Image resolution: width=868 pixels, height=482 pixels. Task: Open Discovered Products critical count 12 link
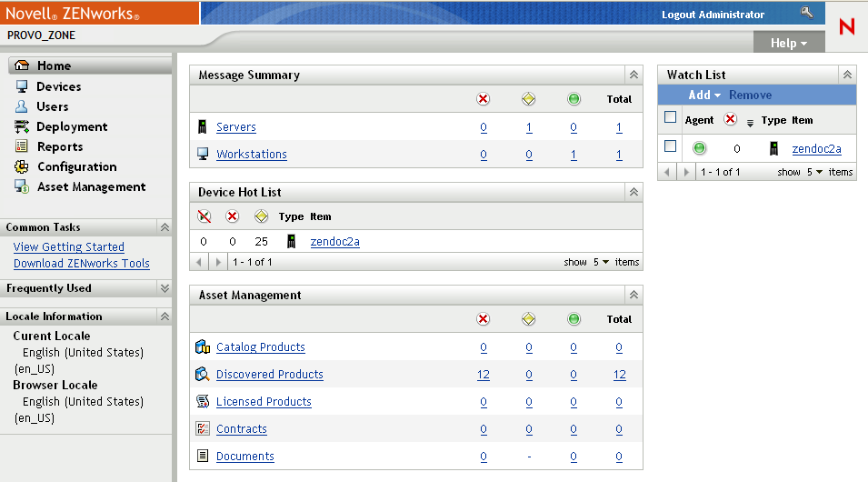(x=484, y=375)
